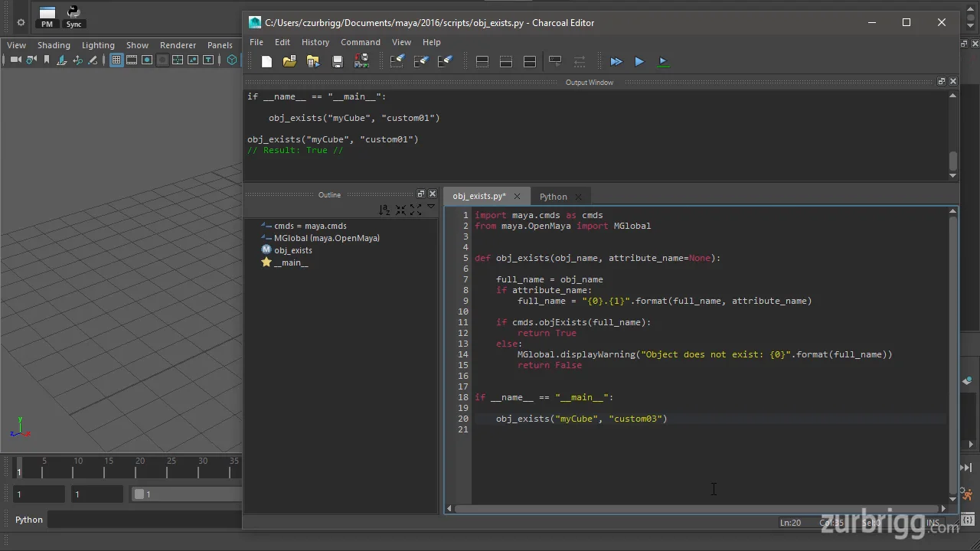Screen dimensions: 980x551
Task: Toggle the film gate viewport button
Action: pyautogui.click(x=132, y=60)
